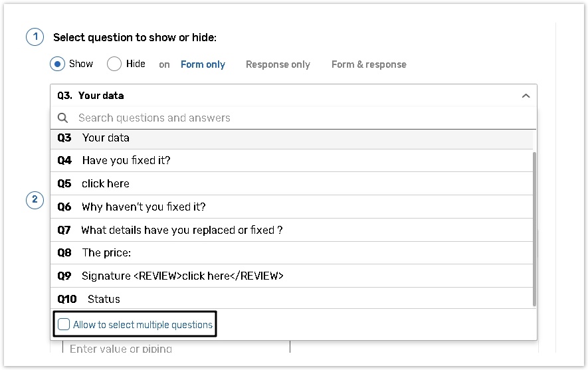The width and height of the screenshot is (588, 370).
Task: Switch to the Response only option
Action: pos(278,64)
